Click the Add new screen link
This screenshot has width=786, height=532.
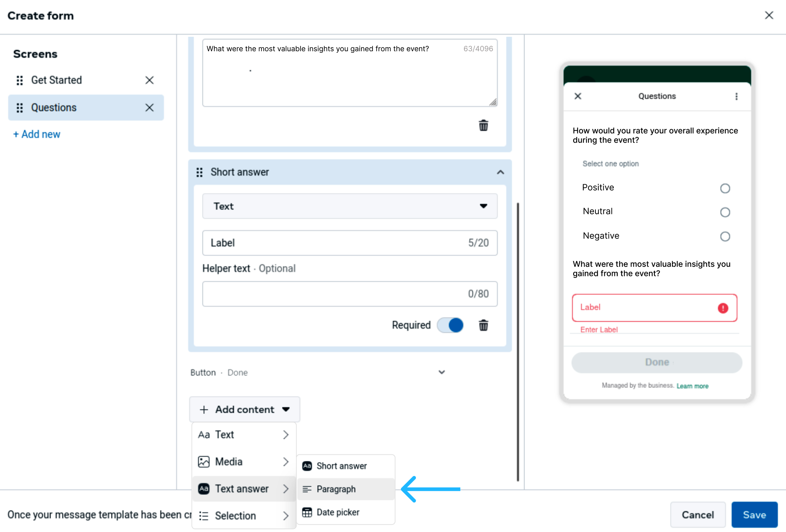tap(37, 134)
